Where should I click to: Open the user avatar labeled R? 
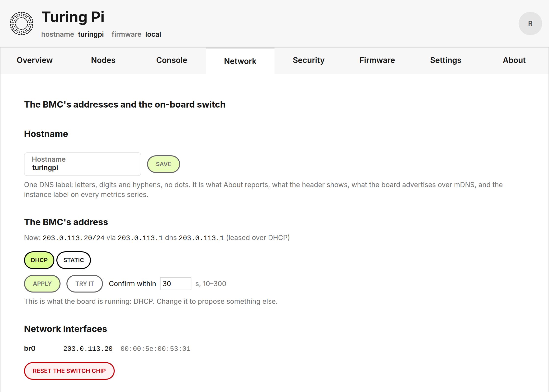point(530,24)
